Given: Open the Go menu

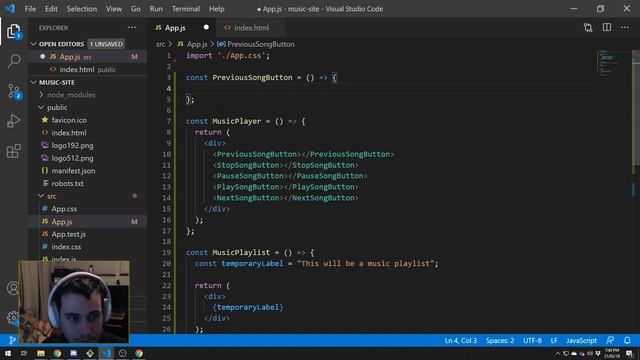Looking at the screenshot, I should point(136,9).
